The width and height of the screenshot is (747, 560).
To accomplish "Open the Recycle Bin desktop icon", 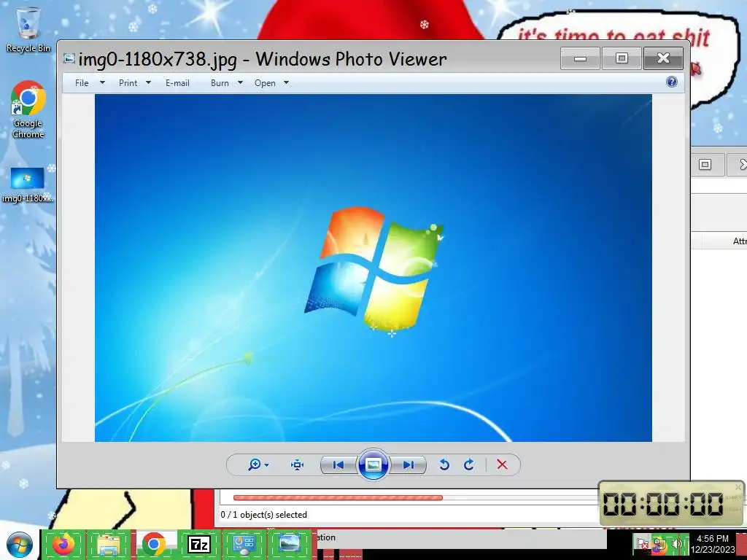I will point(28,29).
